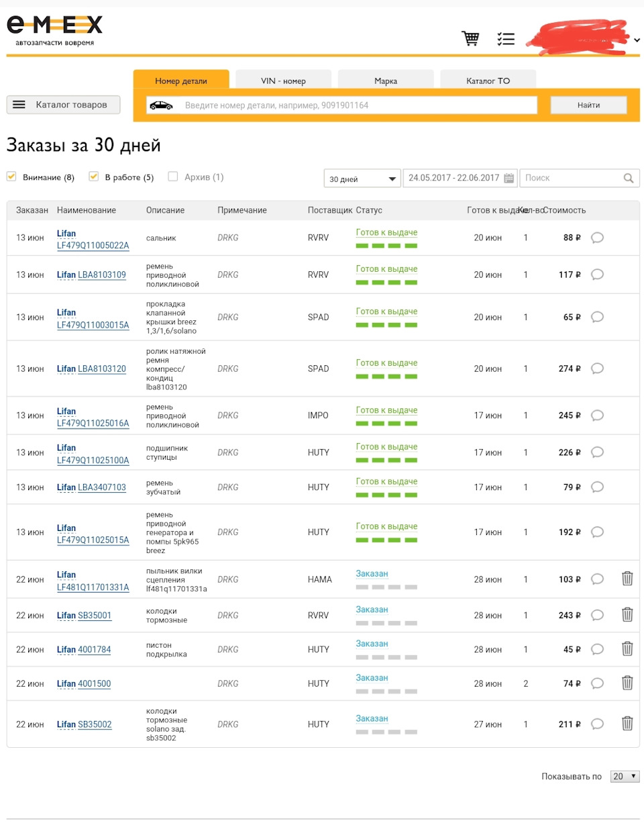Viewport: 644px width, 825px height.
Task: Uncheck the Внимание (8) filter
Action: 11,177
